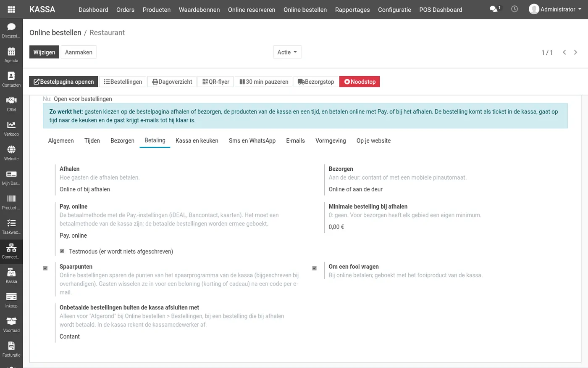This screenshot has width=588, height=368.
Task: Expand the Actie dropdown
Action: coord(287,52)
